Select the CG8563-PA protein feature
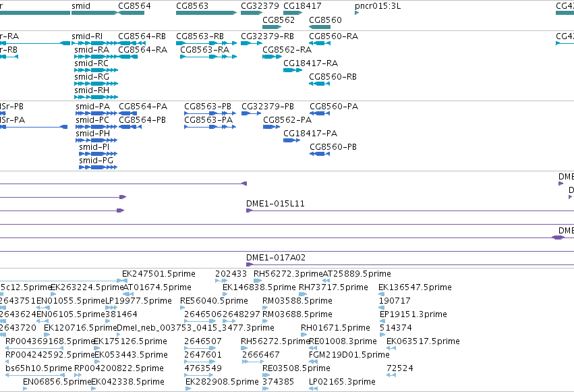This screenshot has width=574, height=392. pyautogui.click(x=210, y=127)
